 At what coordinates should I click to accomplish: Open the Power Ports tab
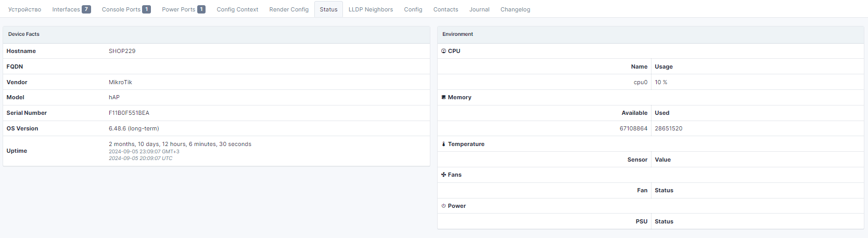click(x=183, y=9)
